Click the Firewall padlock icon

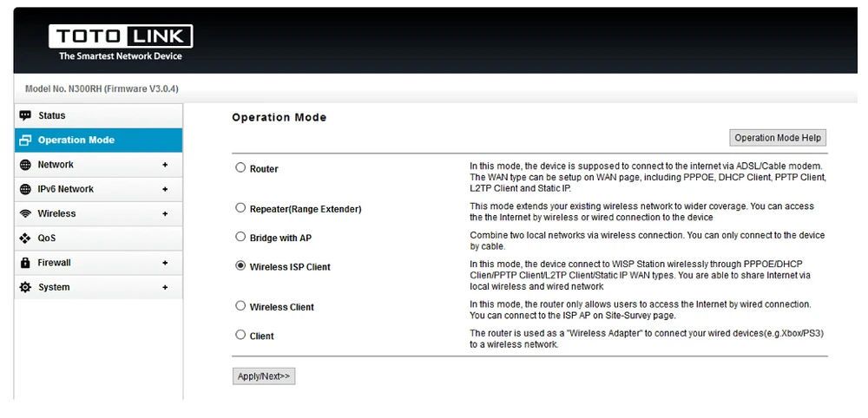(x=25, y=263)
